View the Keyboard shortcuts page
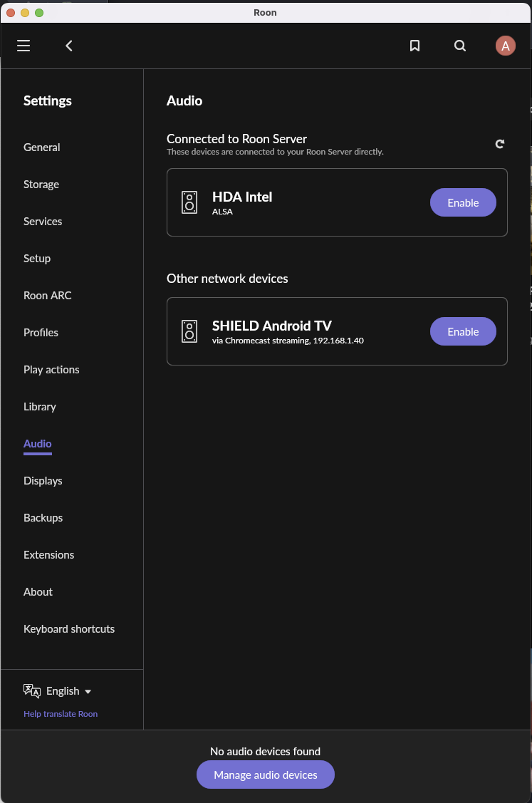Viewport: 532px width, 803px height. point(69,629)
